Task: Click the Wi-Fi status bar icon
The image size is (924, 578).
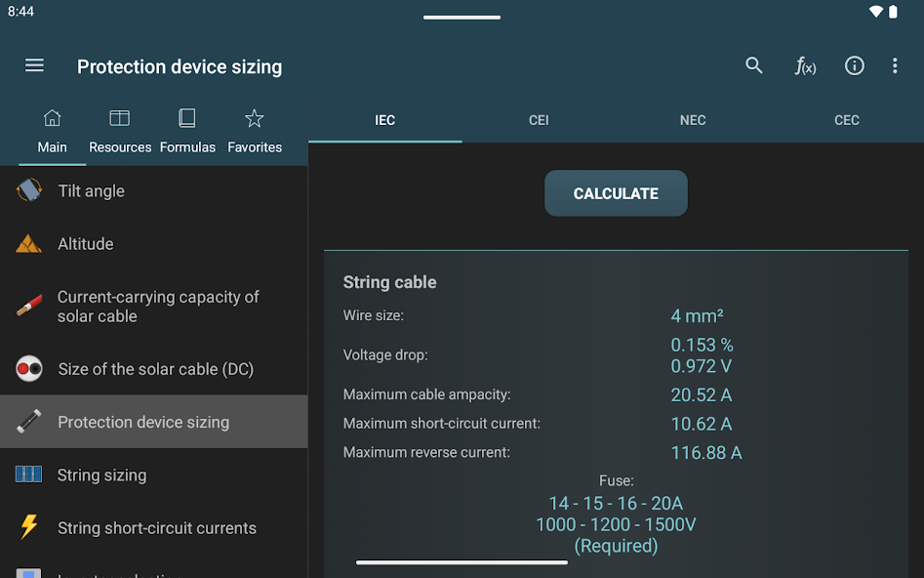Action: coord(876,12)
